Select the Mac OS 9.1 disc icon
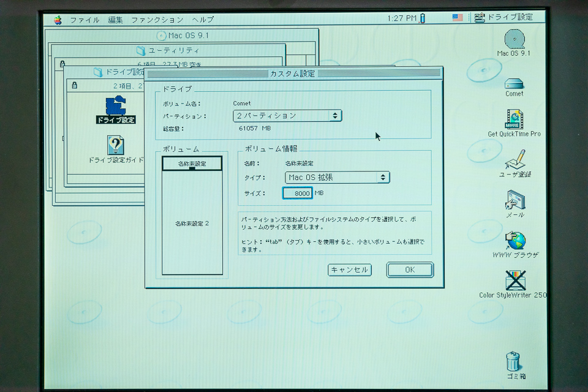Screen dimensions: 588x392 514,39
